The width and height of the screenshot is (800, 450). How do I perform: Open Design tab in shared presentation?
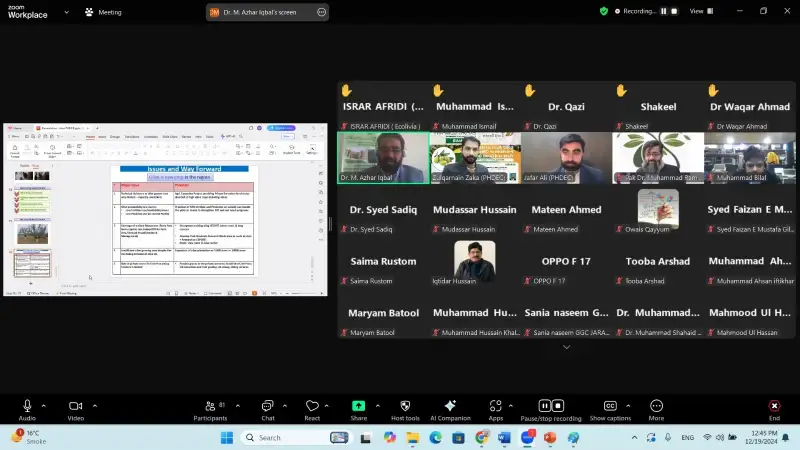115,137
